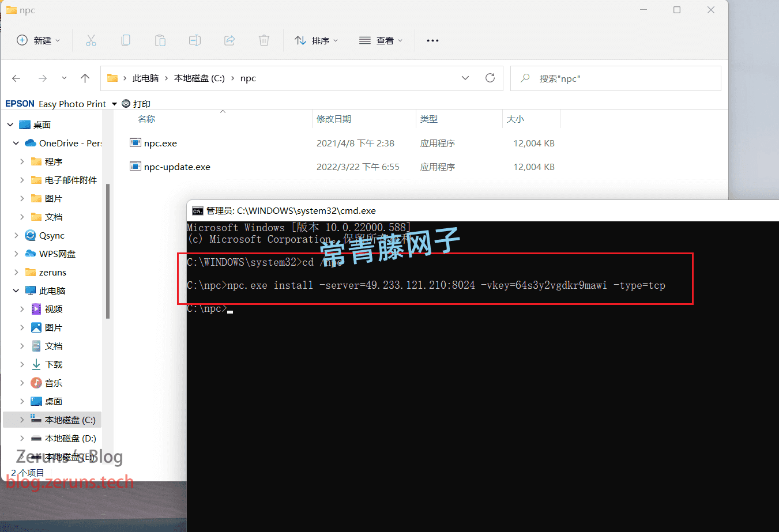Open the 排序 (Sort) dropdown
This screenshot has width=779, height=532.
click(317, 40)
